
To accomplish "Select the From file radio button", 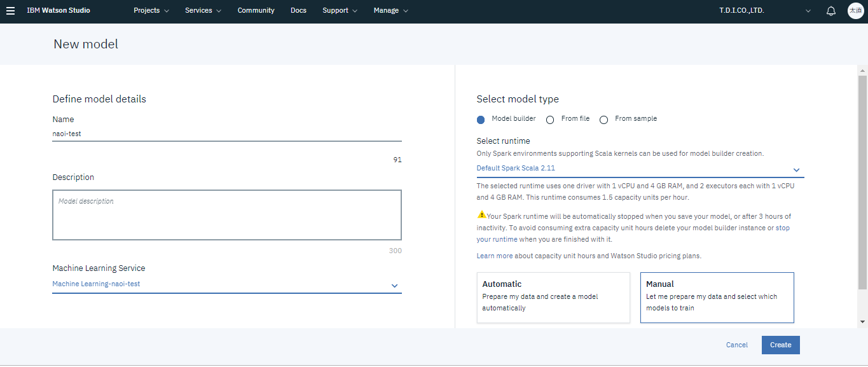I will [x=550, y=120].
